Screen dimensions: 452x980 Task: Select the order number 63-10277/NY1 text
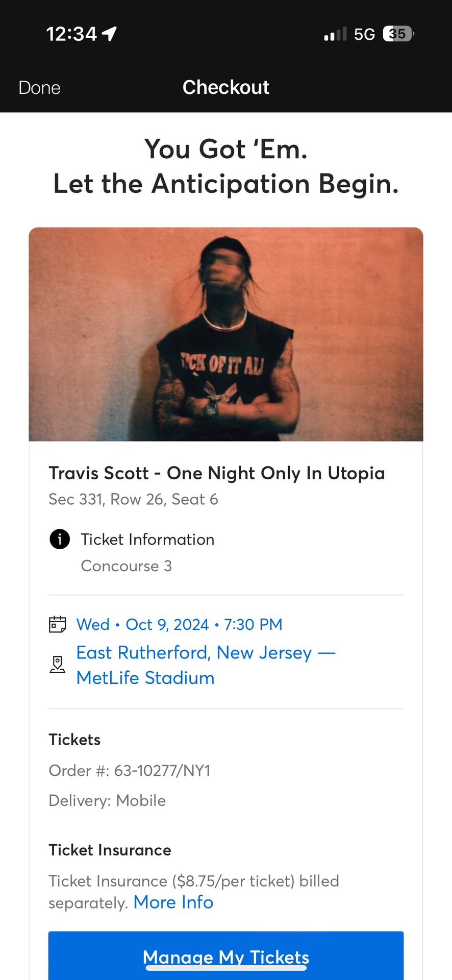point(129,771)
